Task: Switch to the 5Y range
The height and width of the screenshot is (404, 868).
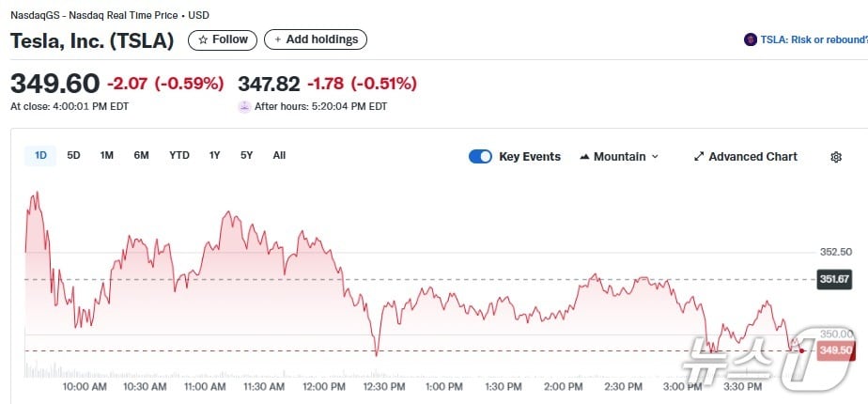Action: coord(246,155)
